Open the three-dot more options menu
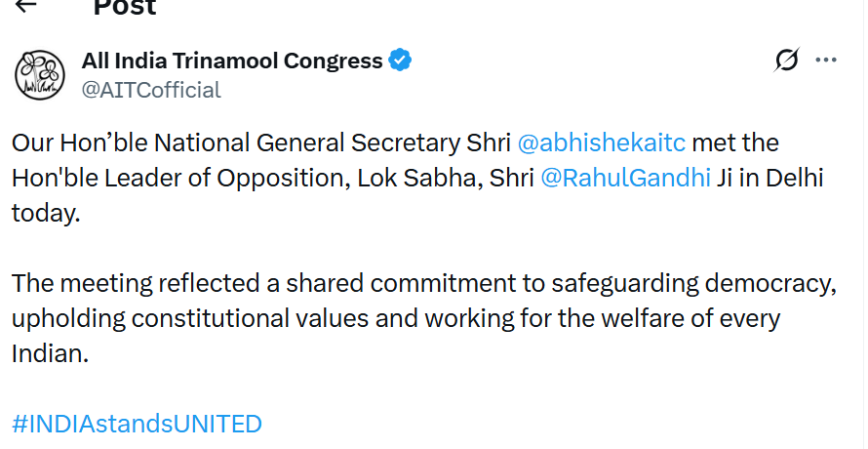The height and width of the screenshot is (449, 868). tap(826, 60)
